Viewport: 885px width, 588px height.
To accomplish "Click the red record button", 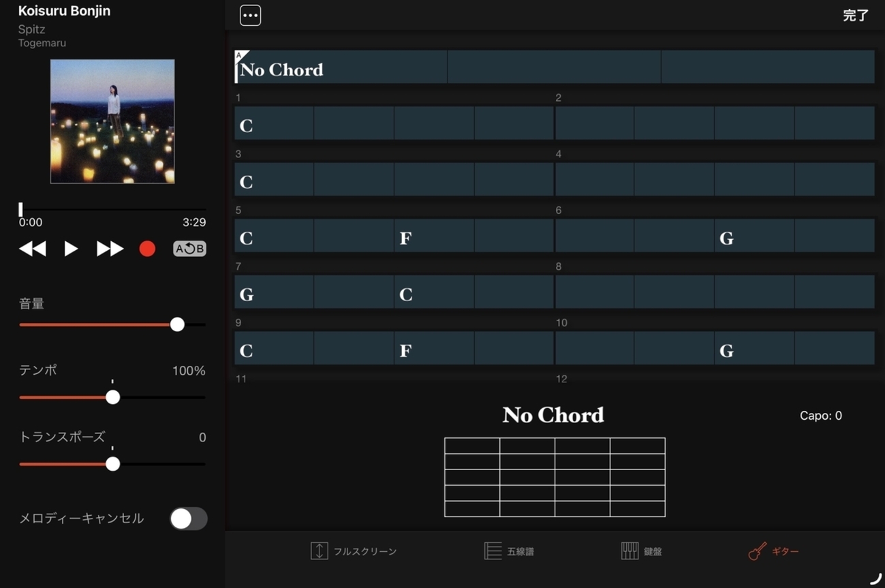I will point(147,249).
